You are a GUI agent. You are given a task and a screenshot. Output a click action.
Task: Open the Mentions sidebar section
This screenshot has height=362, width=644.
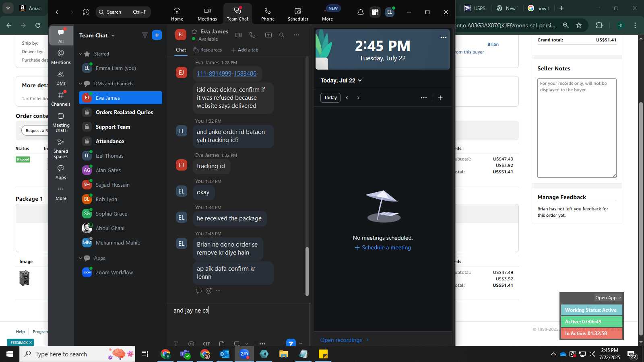coord(61,57)
